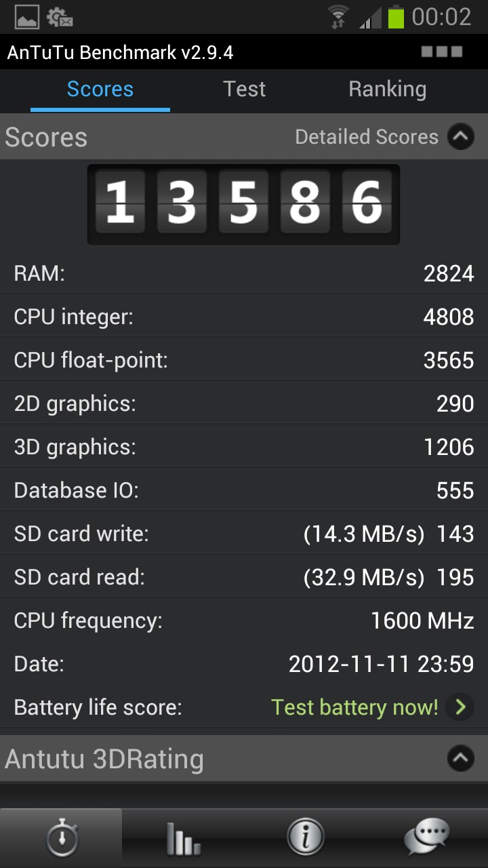Tap the Antutu 3DRating section header
This screenshot has width=488, height=868.
click(244, 759)
